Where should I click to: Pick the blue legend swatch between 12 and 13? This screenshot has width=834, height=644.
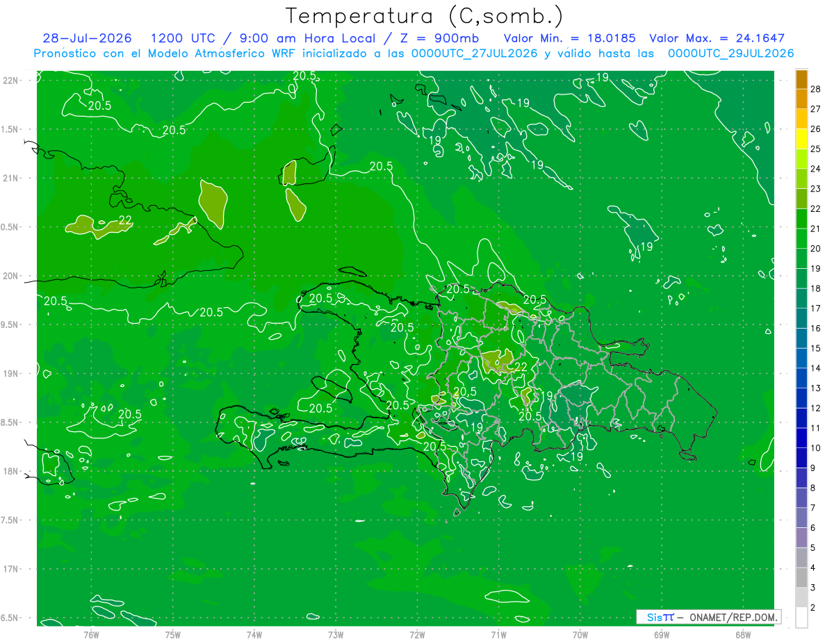pyautogui.click(x=801, y=399)
